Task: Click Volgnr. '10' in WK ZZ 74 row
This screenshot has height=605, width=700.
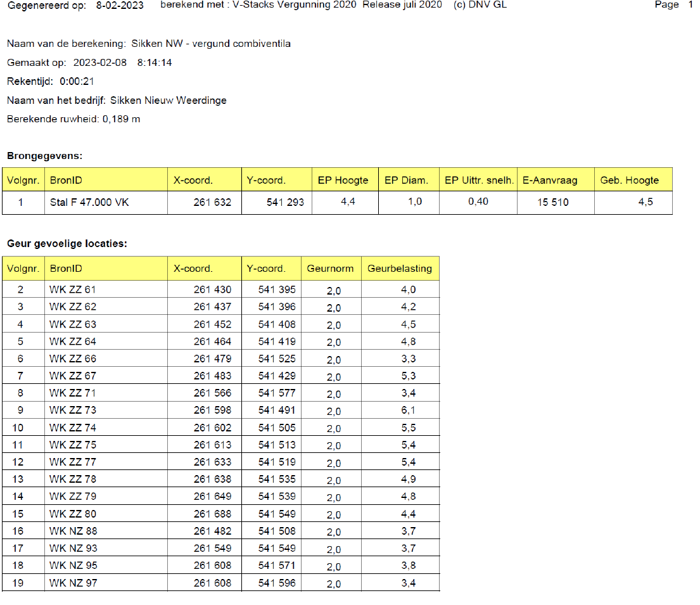Action: pos(18,428)
